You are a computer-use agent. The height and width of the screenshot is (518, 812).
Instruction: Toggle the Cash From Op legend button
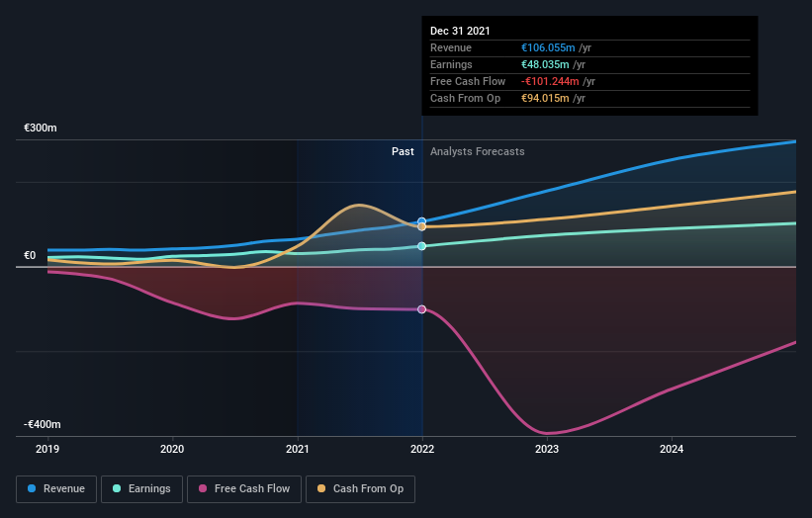(x=360, y=489)
